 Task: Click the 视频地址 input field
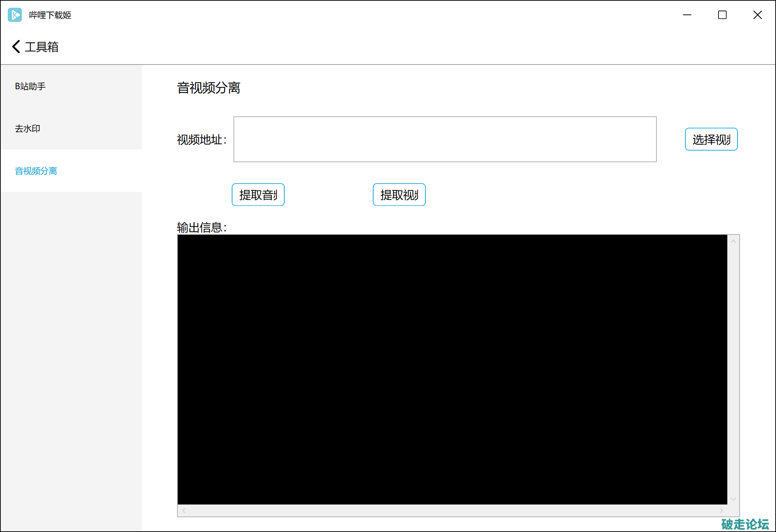pyautogui.click(x=444, y=139)
